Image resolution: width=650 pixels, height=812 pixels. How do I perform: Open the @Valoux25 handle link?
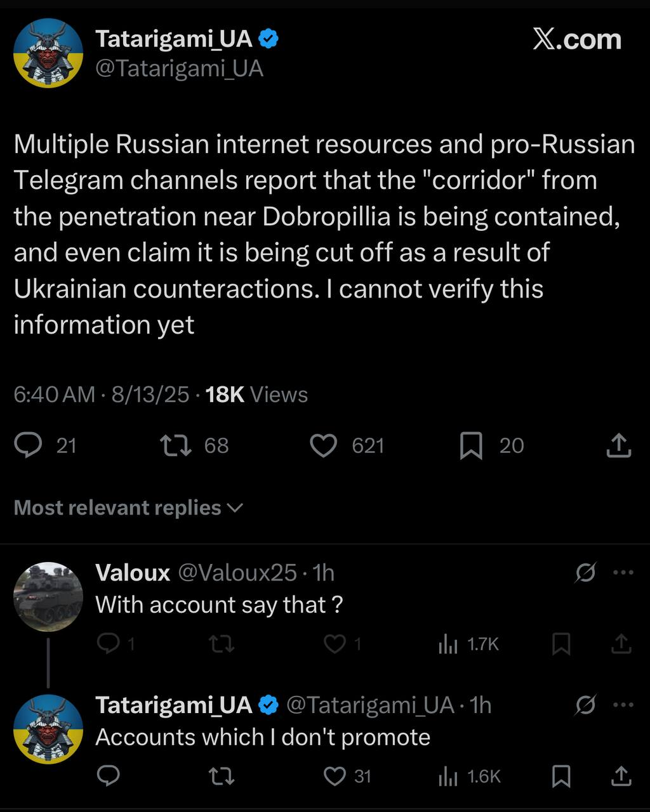click(237, 573)
